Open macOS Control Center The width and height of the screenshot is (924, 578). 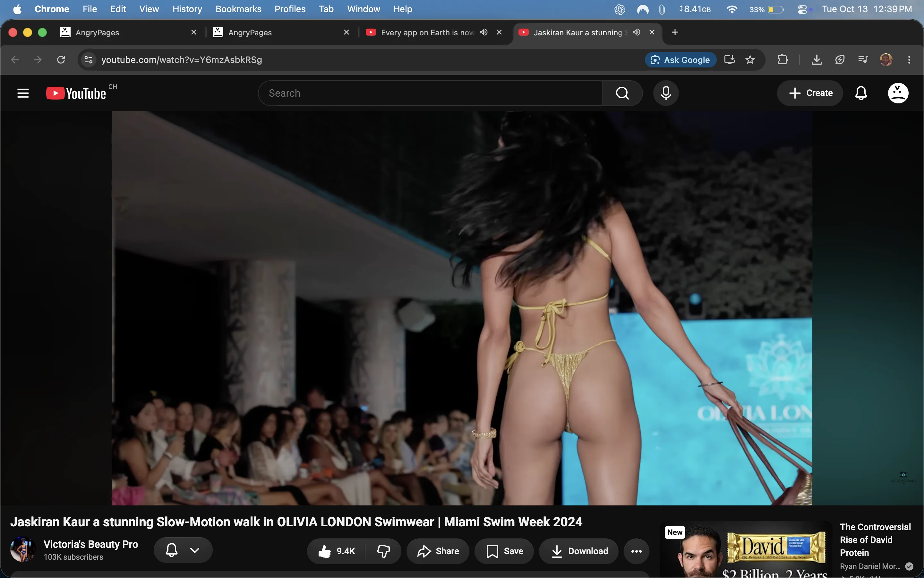coord(802,9)
